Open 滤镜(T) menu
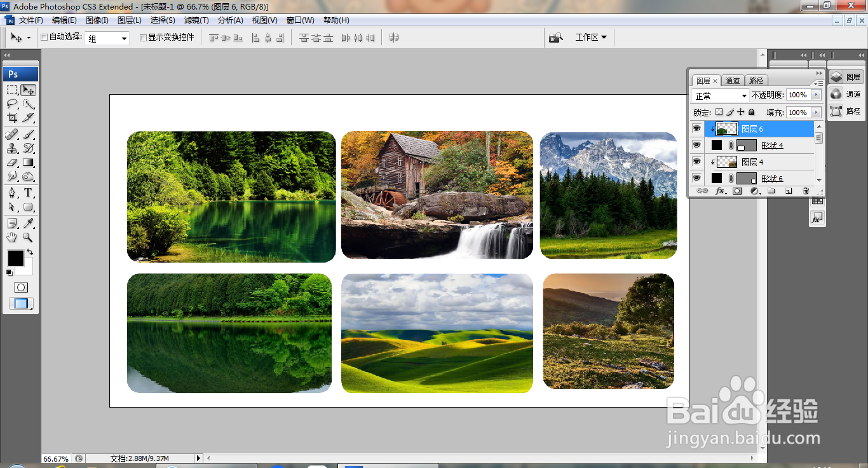Image resolution: width=868 pixels, height=468 pixels. tap(196, 20)
